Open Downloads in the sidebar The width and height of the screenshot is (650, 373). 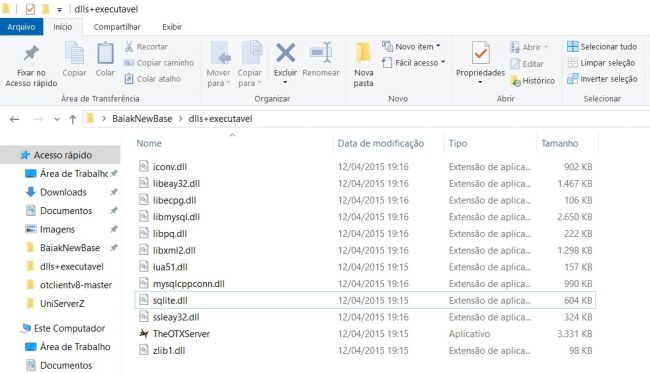click(x=63, y=192)
